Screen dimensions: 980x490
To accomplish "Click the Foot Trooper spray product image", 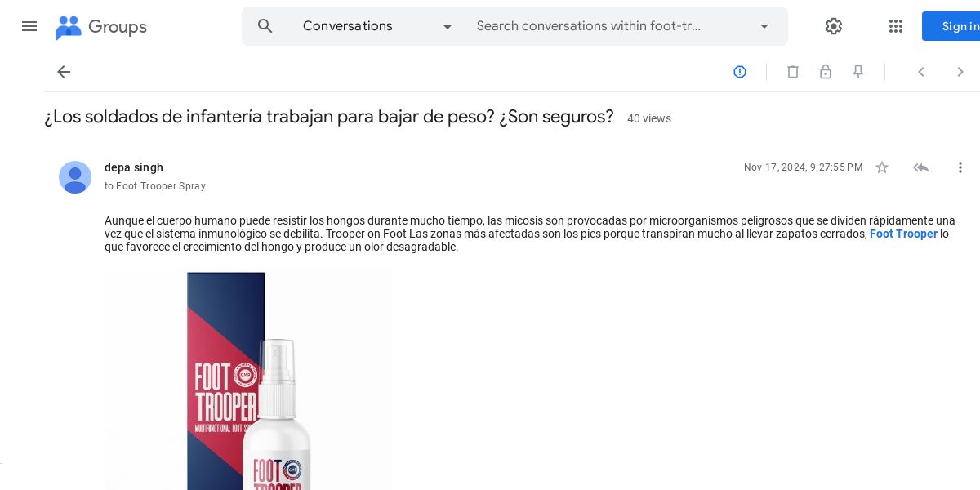I will pos(248,380).
